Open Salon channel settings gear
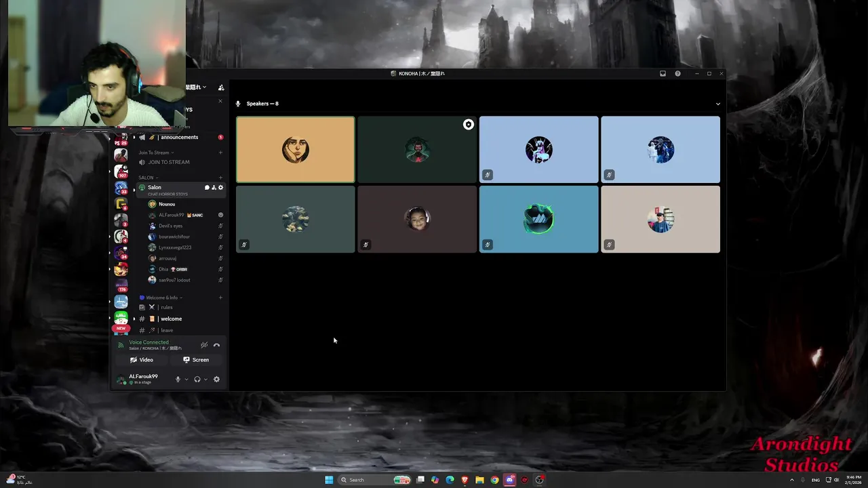Screen dimensions: 868x488 pos(220,188)
